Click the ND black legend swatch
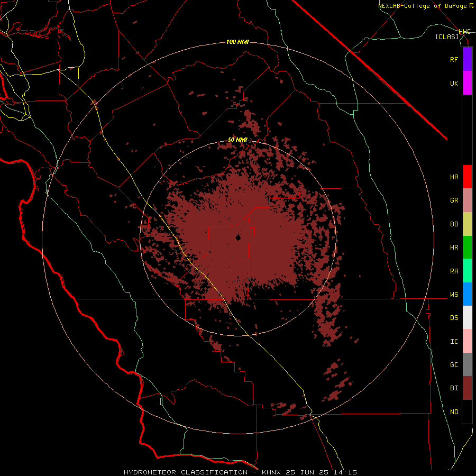The height and width of the screenshot is (476, 476). tap(467, 411)
